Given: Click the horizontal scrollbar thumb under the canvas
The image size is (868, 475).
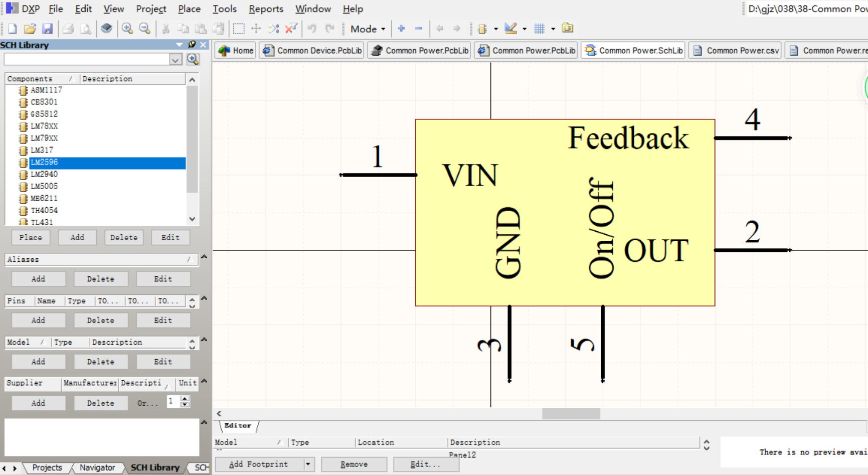Looking at the screenshot, I should pyautogui.click(x=571, y=413).
